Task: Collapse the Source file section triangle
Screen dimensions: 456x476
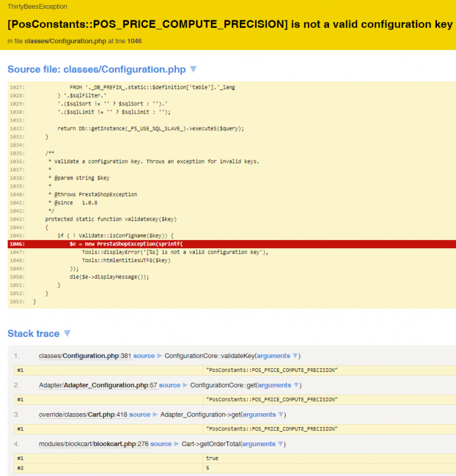Action: [x=194, y=69]
